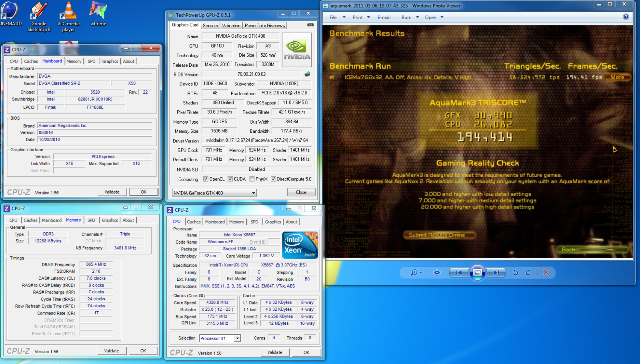Delete photo with red X icon
640x364 pixels.
coord(546,272)
